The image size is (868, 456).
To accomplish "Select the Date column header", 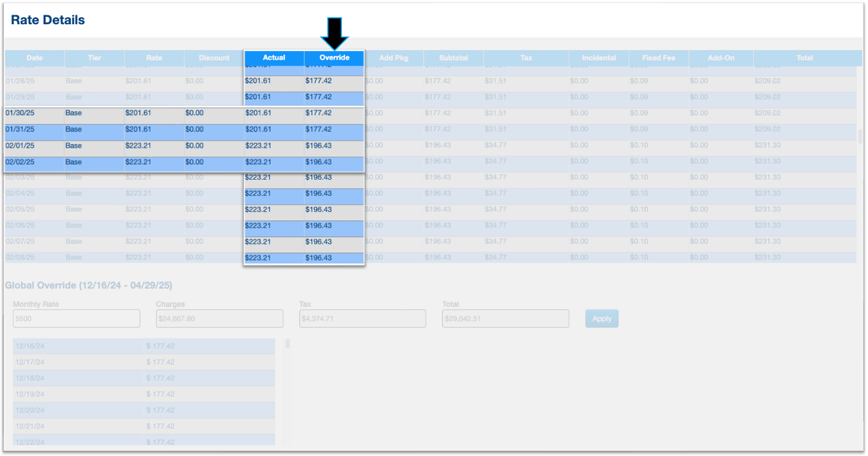I will (x=34, y=58).
